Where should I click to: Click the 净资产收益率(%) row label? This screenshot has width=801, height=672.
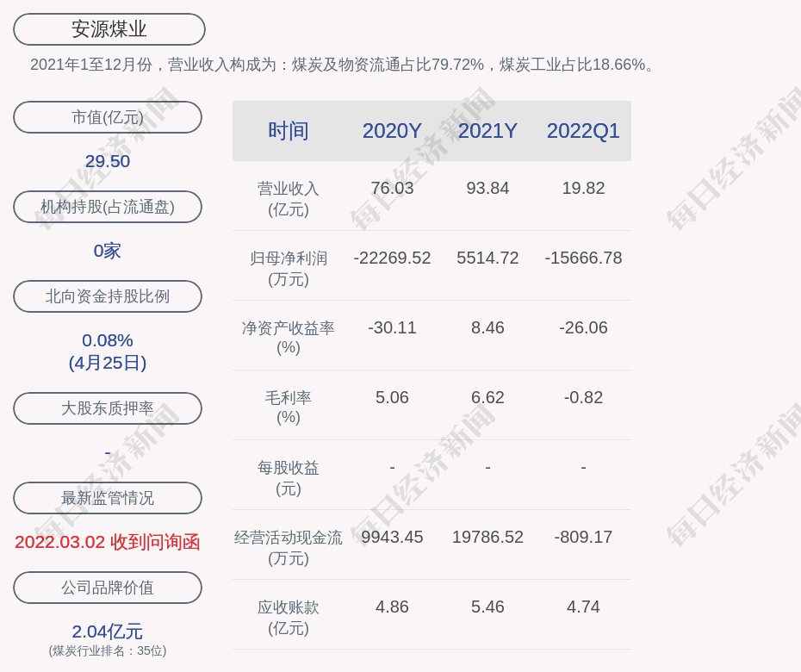[x=289, y=338]
